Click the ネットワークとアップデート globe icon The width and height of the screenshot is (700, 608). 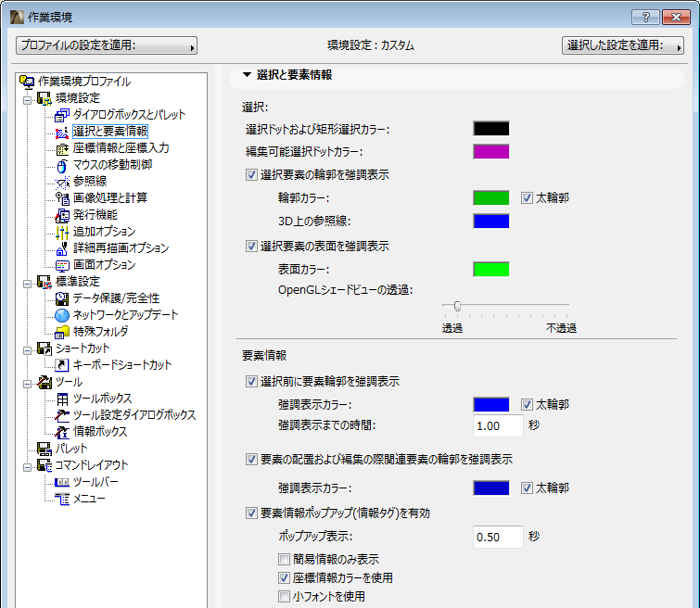pos(61,315)
